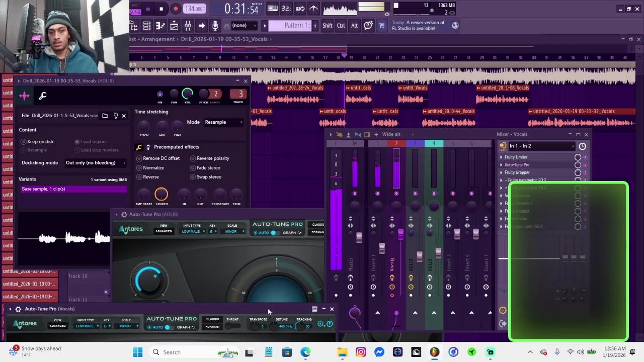Select CLASSIC mode in Auto-Tune (Vocals)
This screenshot has width=644, height=362.
tap(212, 319)
